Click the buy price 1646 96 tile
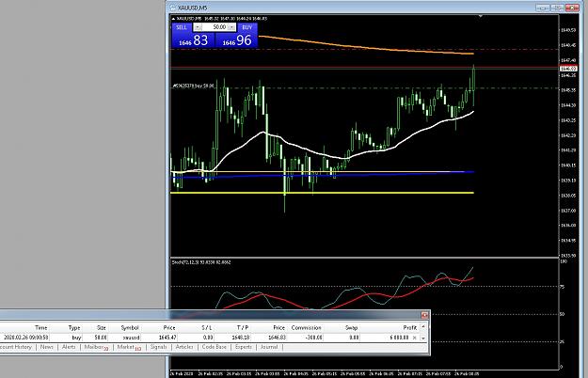This screenshot has height=378, width=588. coord(237,40)
